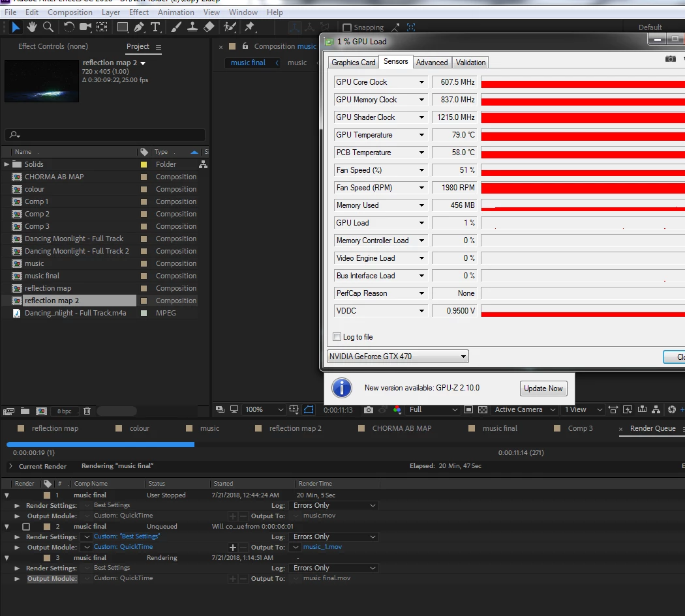Switch to the Validation tab in GPU-Z
The height and width of the screenshot is (616, 685).
[x=470, y=63]
